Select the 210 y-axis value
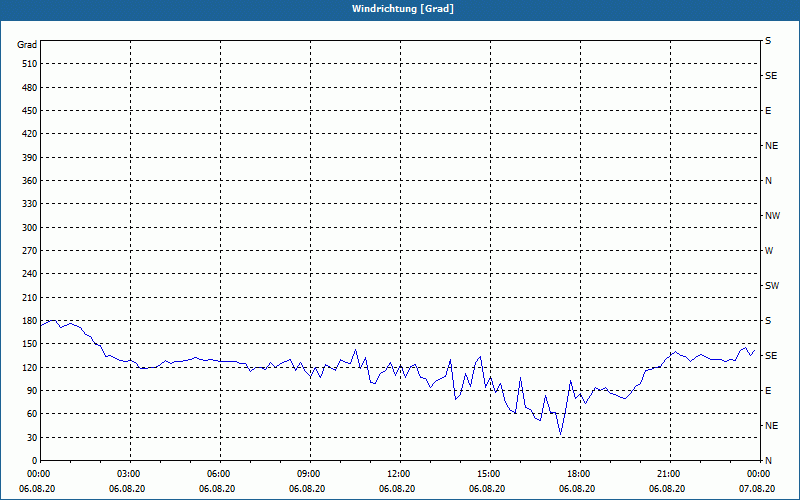 30,297
